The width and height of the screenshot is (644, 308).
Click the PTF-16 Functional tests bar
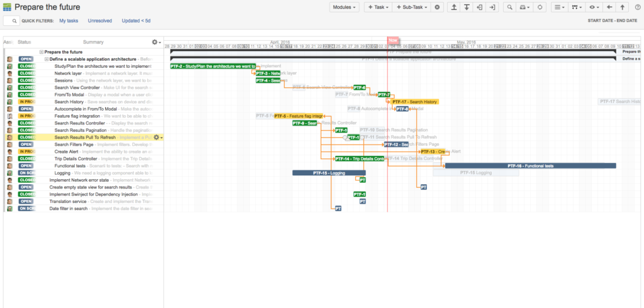click(x=531, y=166)
